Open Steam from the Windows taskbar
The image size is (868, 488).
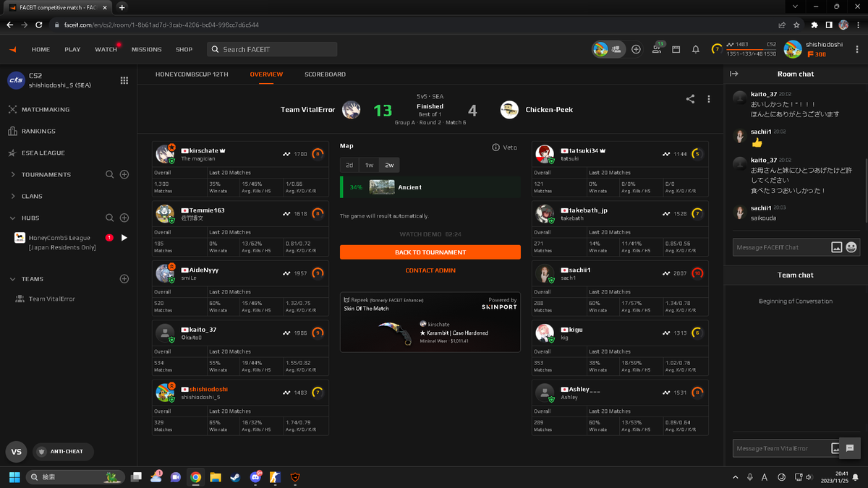[x=236, y=477]
